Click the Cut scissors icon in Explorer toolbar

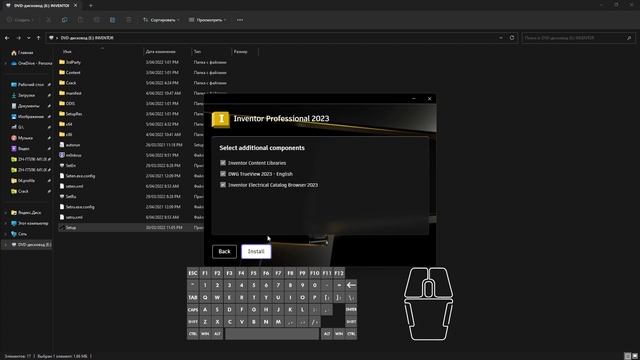pyautogui.click(x=48, y=20)
